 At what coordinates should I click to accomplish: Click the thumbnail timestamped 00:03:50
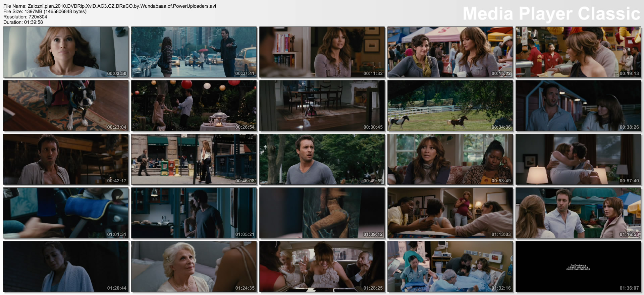pos(66,52)
